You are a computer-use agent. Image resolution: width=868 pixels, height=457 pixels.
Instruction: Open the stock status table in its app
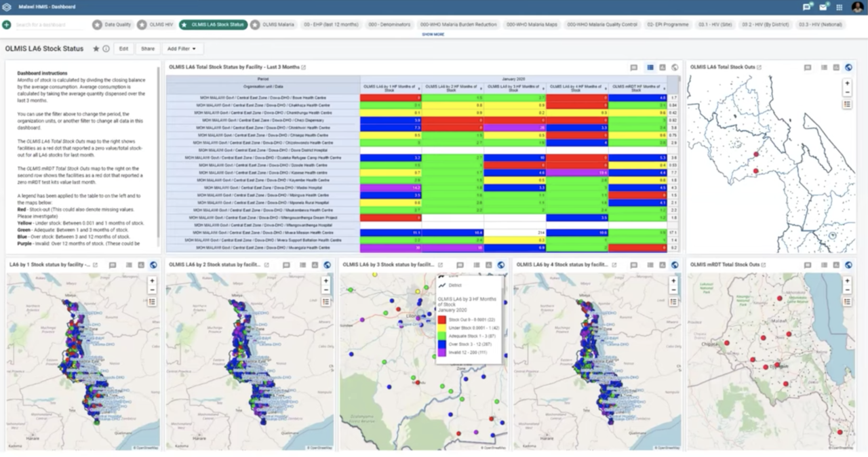[x=303, y=66]
